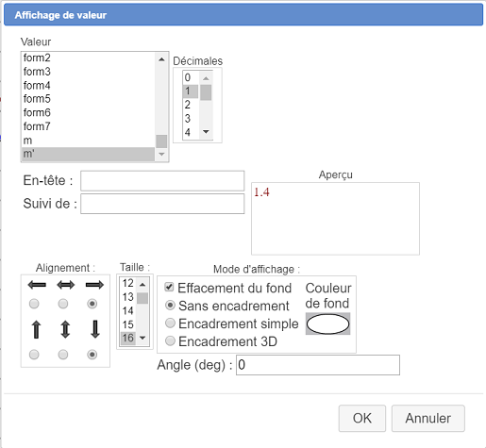Choose 3 in the Décimales list
486x448 pixels.
tap(191, 119)
